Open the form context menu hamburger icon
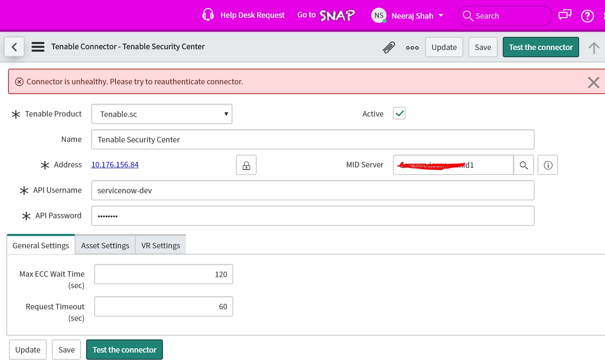Viewport: 605px width, 364px height. pos(38,47)
